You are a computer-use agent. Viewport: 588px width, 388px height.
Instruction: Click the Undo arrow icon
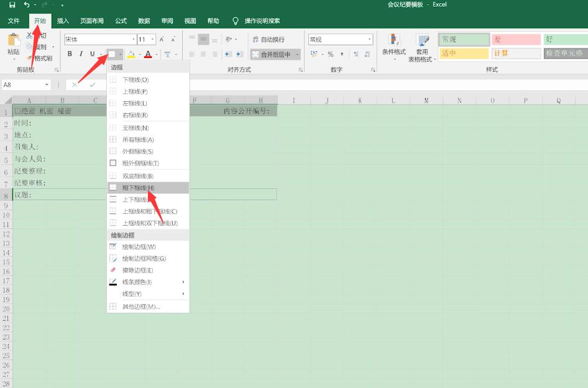pyautogui.click(x=27, y=5)
